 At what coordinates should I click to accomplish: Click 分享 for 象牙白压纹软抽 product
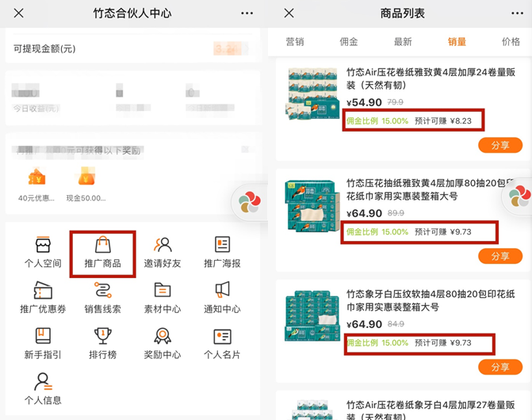tap(499, 367)
